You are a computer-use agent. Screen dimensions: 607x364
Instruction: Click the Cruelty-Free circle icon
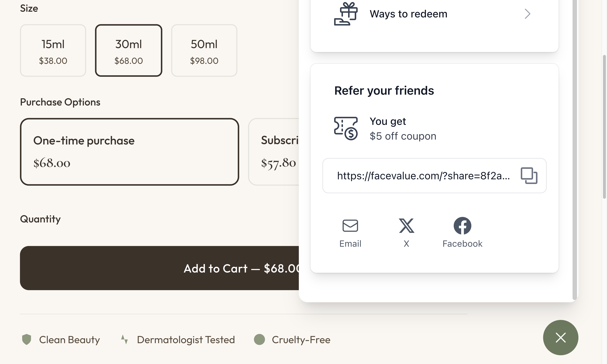pyautogui.click(x=259, y=340)
